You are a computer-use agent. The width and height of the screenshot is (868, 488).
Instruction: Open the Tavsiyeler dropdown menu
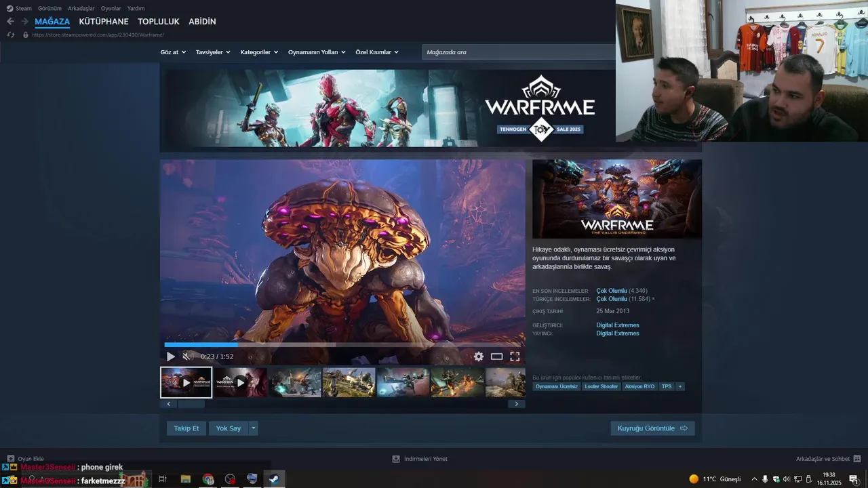pos(213,52)
